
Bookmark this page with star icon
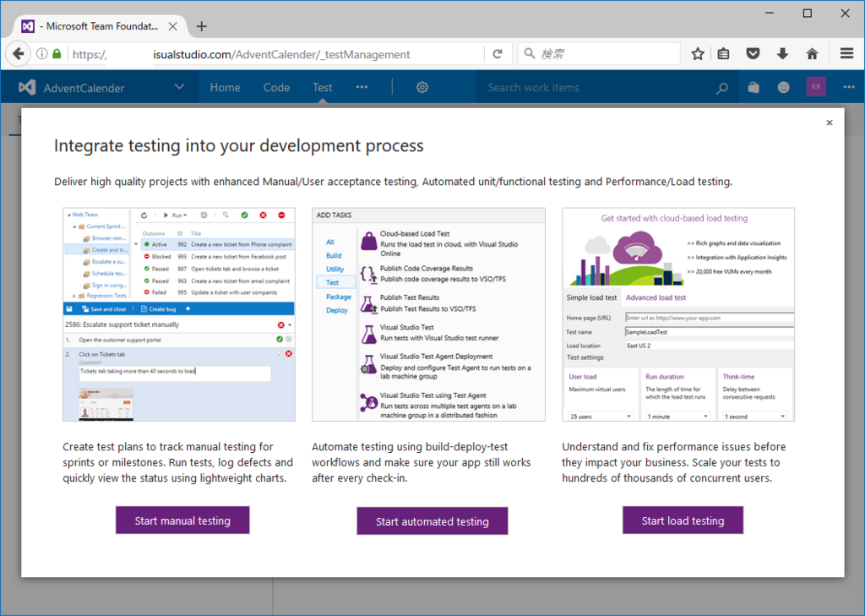point(697,53)
